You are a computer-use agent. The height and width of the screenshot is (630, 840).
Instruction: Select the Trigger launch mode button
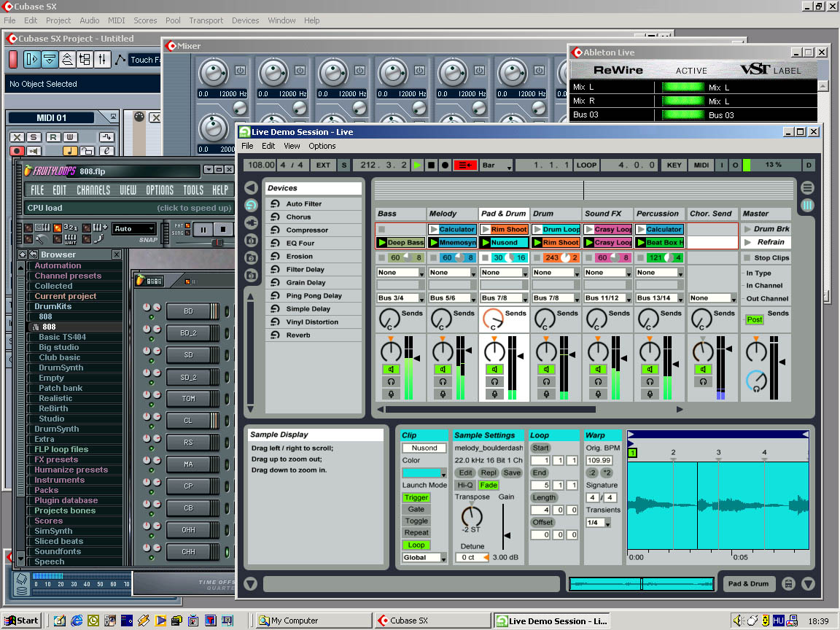(x=416, y=498)
